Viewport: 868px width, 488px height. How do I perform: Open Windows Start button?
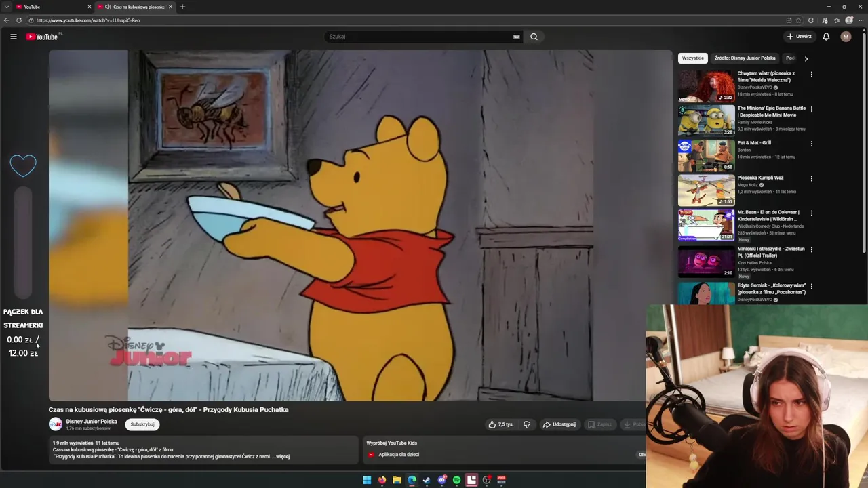coord(367,480)
